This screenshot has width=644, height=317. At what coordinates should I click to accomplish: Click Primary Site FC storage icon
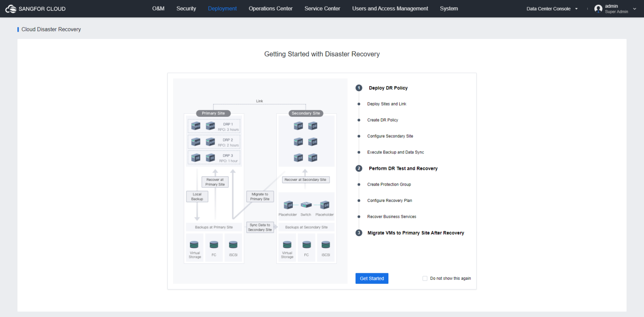point(214,244)
